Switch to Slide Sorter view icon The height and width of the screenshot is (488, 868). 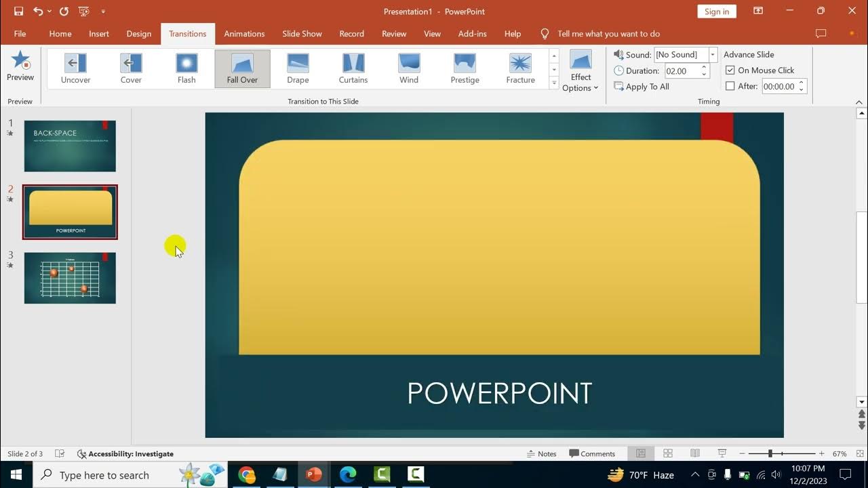point(668,453)
